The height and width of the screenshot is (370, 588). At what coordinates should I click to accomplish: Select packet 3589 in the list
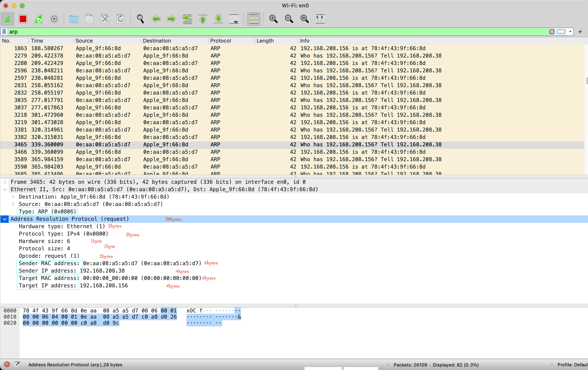point(293,159)
